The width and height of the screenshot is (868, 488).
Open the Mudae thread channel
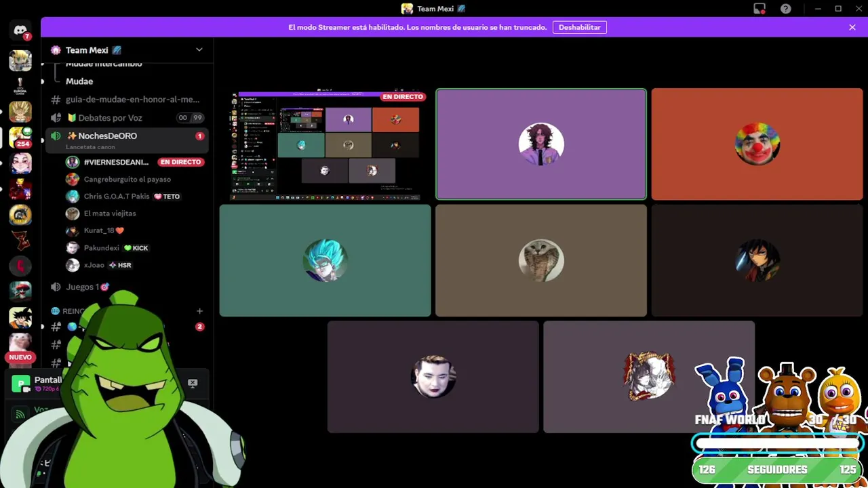click(x=79, y=81)
